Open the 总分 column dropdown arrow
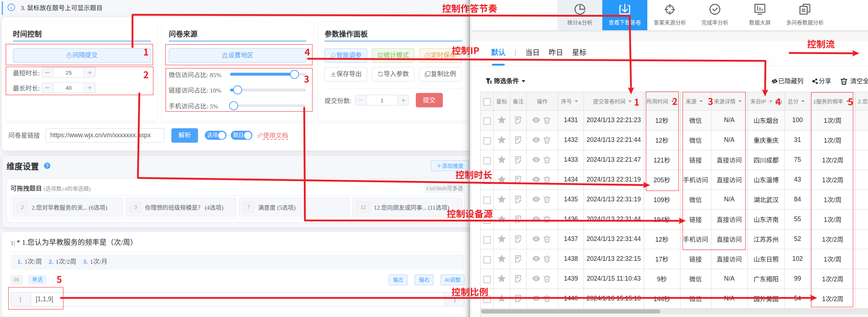The width and height of the screenshot is (868, 317). point(803,102)
